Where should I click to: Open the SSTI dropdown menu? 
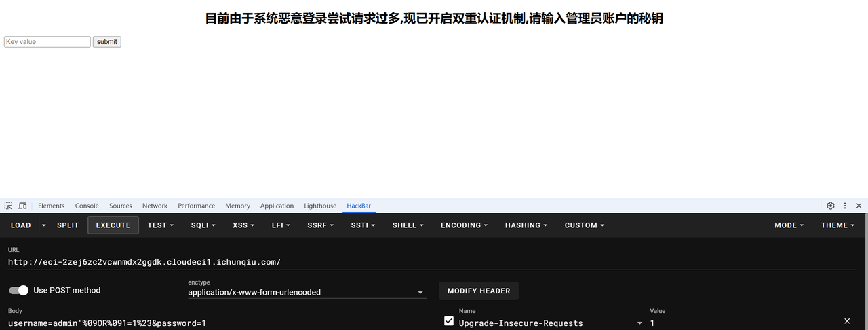363,225
